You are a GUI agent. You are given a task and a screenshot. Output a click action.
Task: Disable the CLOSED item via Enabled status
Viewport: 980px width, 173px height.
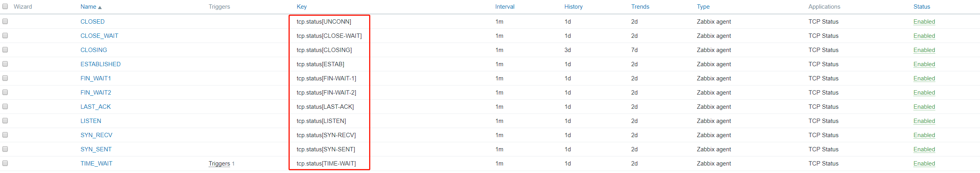coord(924,22)
